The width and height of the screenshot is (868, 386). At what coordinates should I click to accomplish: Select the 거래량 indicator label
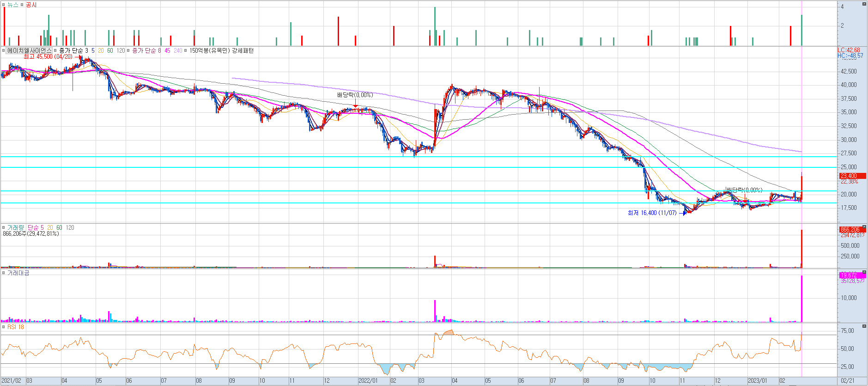tap(16, 227)
